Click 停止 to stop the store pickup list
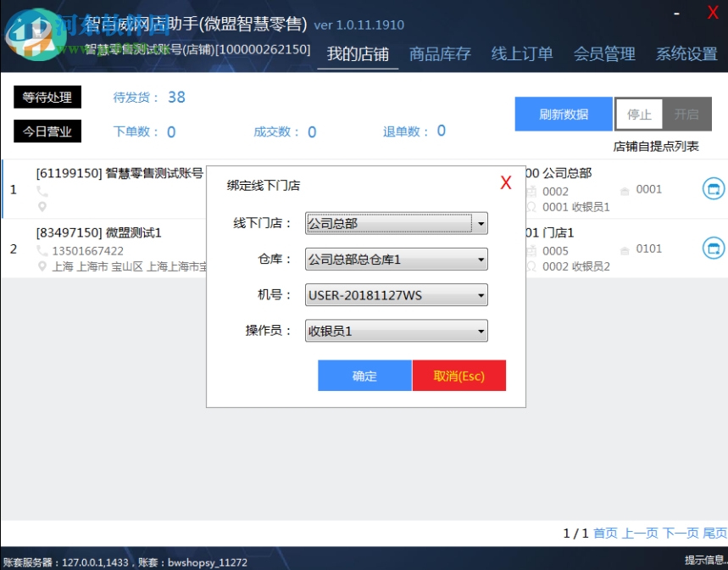 tap(639, 115)
